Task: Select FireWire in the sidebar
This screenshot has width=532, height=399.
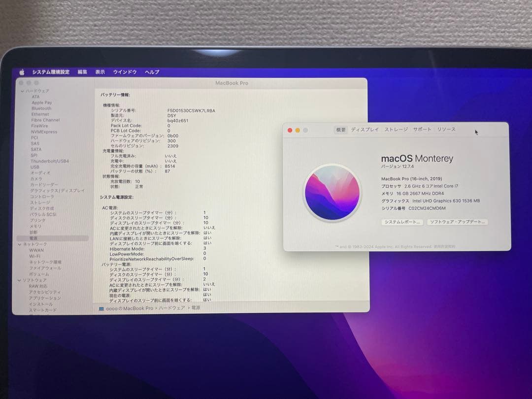Action: click(40, 126)
